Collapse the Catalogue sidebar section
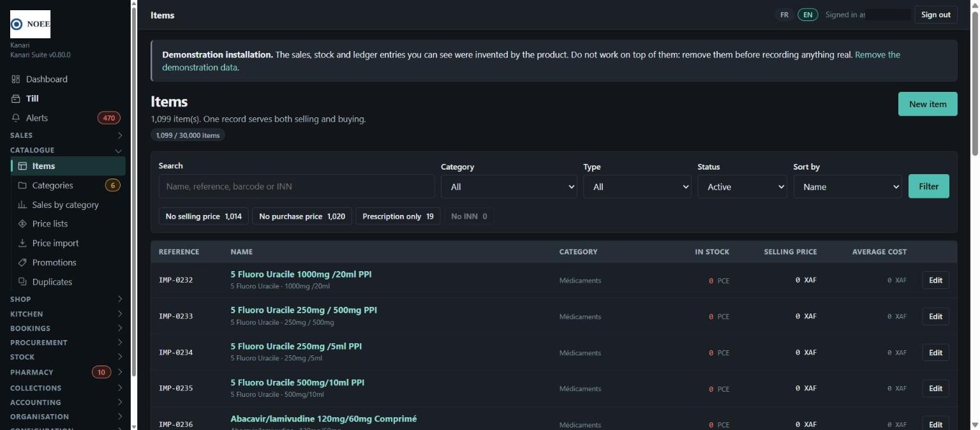This screenshot has width=980, height=430. [x=66, y=150]
